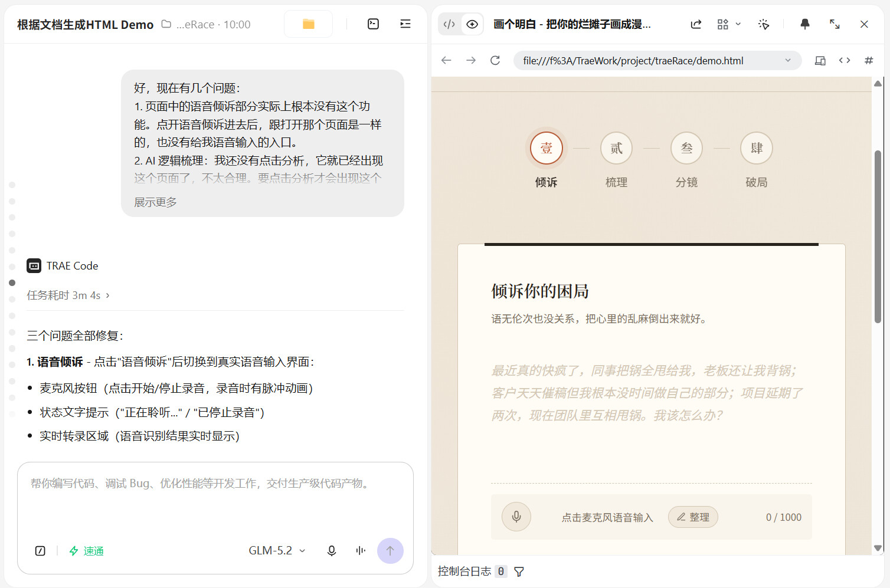The width and height of the screenshot is (890, 588).
Task: Click the 画个明白 preview tab title
Action: (572, 24)
